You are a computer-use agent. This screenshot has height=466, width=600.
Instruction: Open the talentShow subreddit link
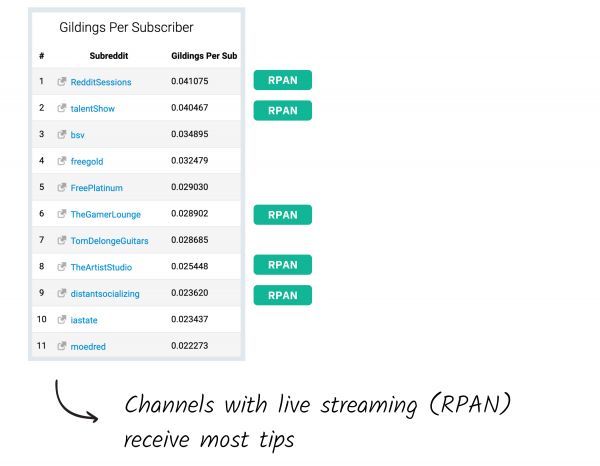(x=93, y=108)
